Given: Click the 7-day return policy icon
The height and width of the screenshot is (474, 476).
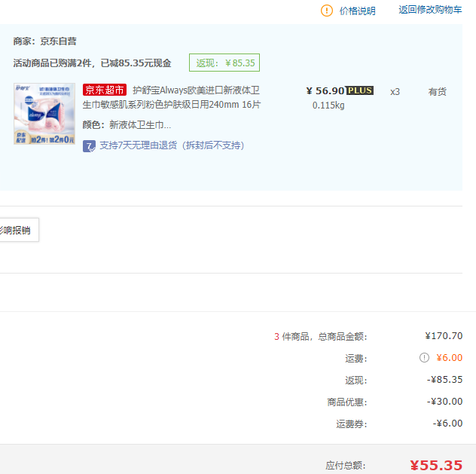Looking at the screenshot, I should click(89, 146).
